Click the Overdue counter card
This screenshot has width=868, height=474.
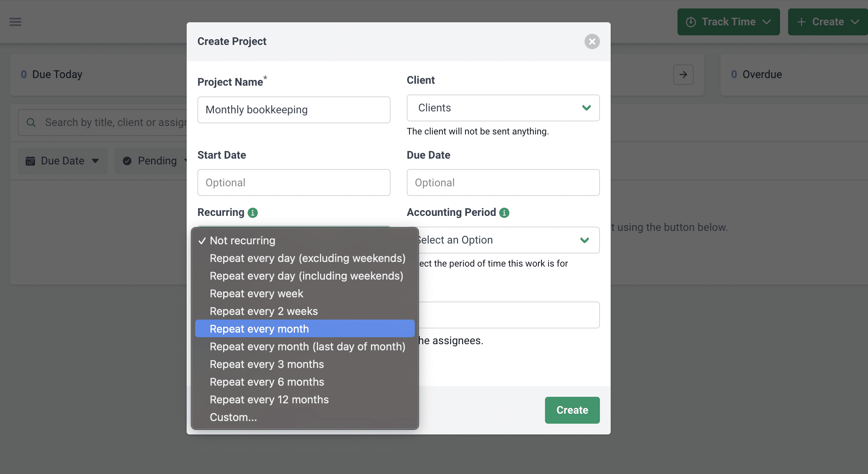pyautogui.click(x=794, y=75)
